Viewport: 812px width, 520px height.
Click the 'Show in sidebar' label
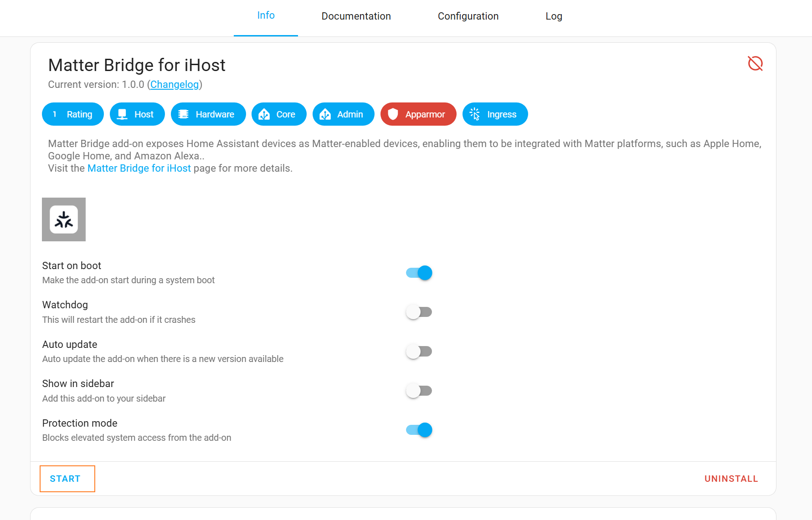[78, 383]
